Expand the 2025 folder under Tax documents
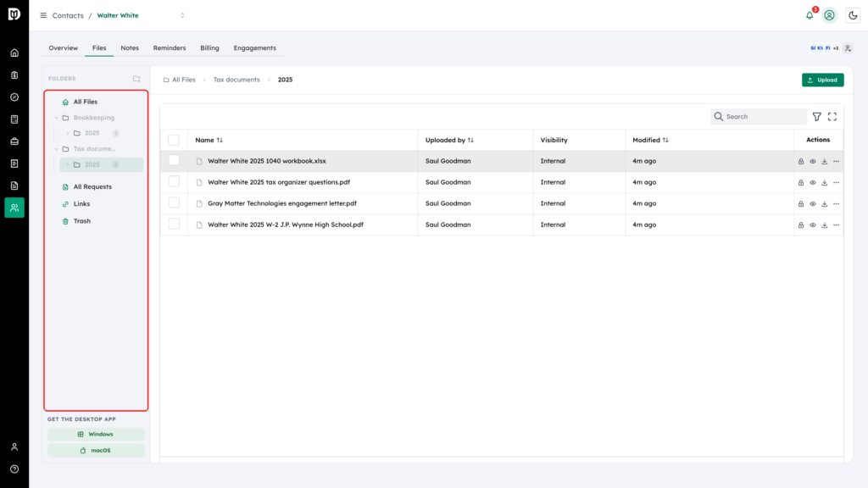868x488 pixels. coord(68,165)
